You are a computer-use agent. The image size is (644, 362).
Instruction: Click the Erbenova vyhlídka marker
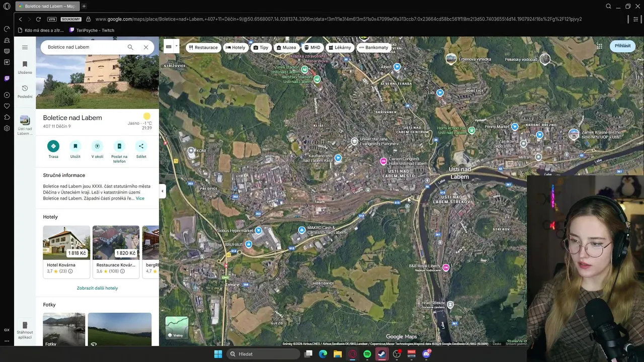(x=451, y=59)
